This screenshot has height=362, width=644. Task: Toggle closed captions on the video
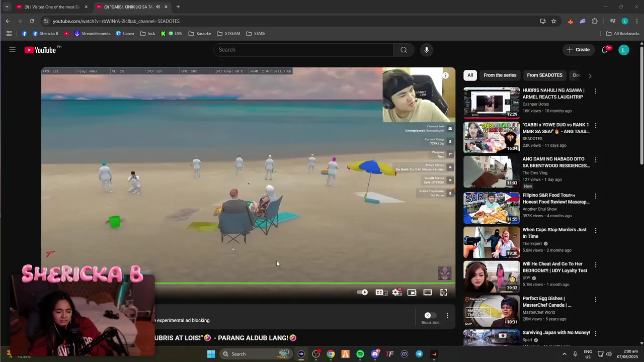[x=380, y=293]
